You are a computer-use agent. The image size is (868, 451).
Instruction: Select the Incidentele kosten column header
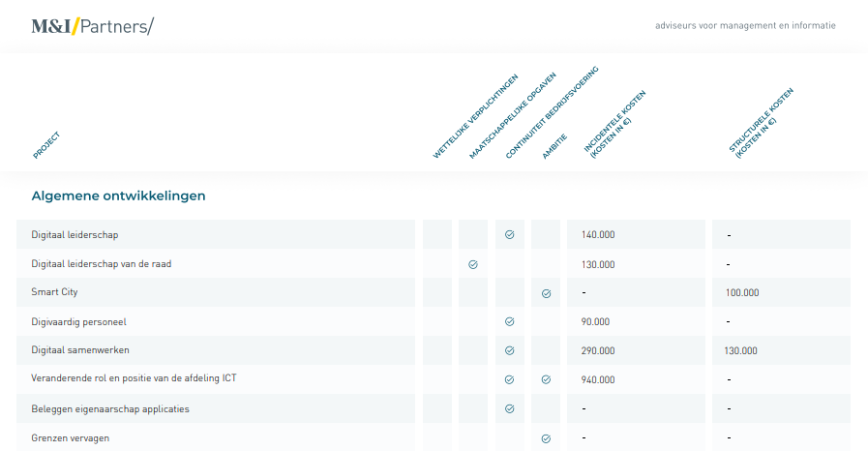[x=614, y=123]
